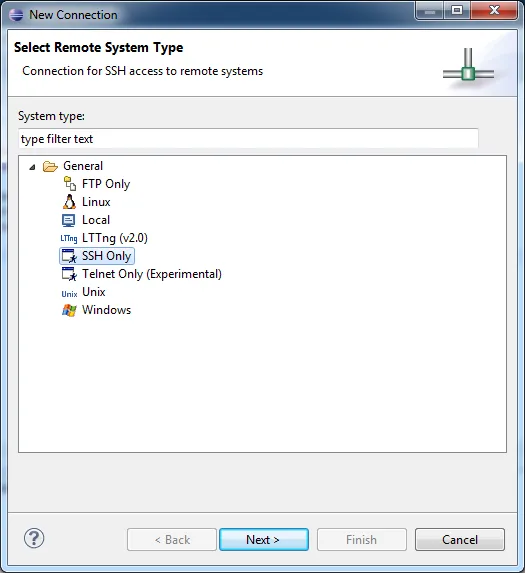525x573 pixels.
Task: Choose the LTTng (v2.0) system type
Action: (x=115, y=238)
